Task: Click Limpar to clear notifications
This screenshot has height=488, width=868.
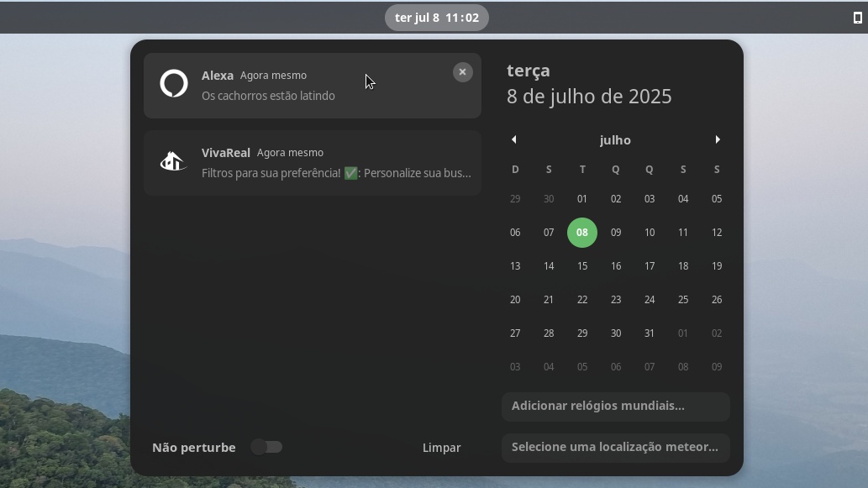Action: point(441,448)
